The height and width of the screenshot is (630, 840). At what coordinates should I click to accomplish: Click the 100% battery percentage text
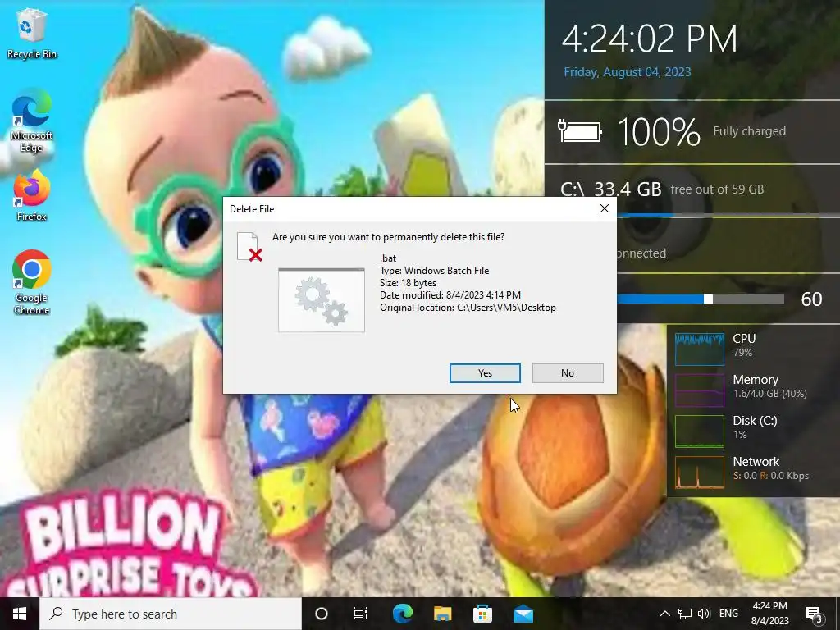point(659,132)
